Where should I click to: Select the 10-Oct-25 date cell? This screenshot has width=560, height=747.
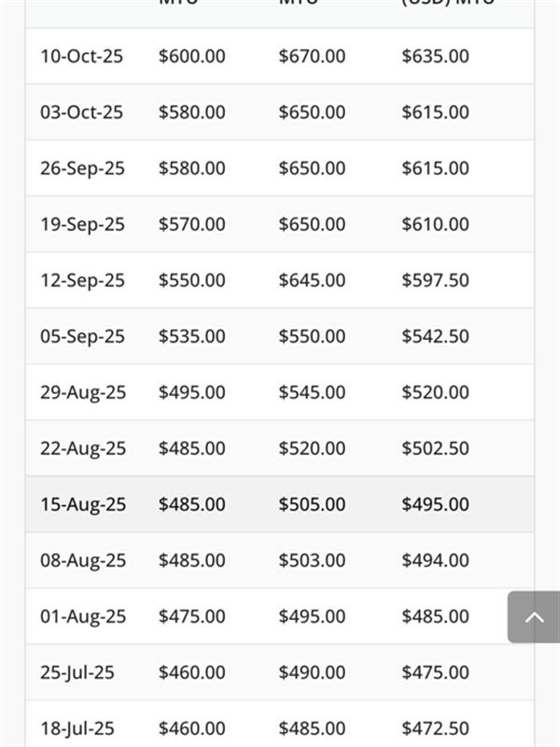click(x=81, y=56)
